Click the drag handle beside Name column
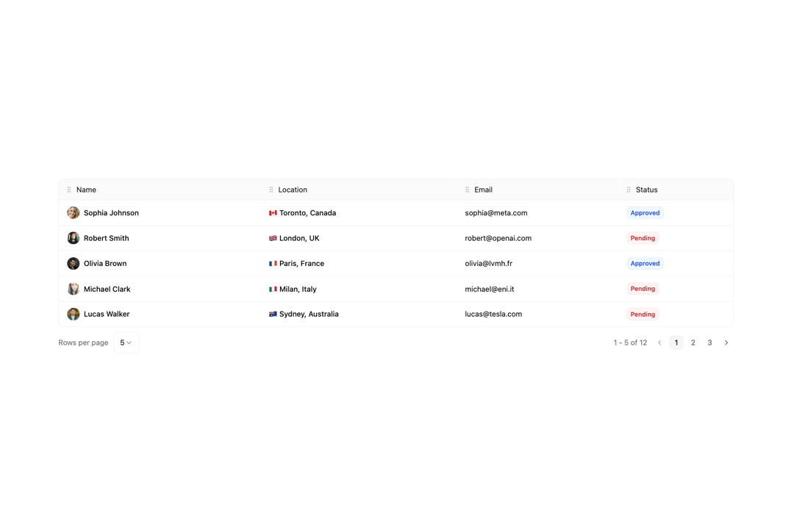Viewport: 794px width, 532px height. [x=69, y=190]
